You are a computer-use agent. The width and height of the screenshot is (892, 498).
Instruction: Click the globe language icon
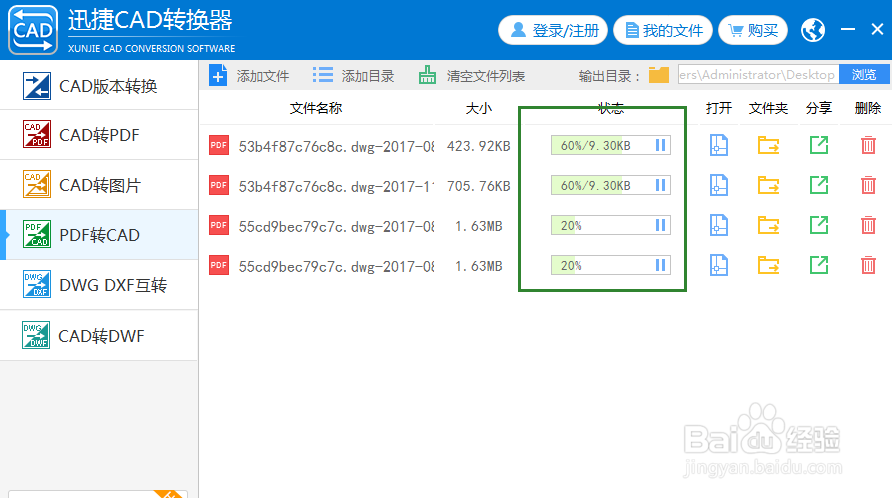click(813, 30)
